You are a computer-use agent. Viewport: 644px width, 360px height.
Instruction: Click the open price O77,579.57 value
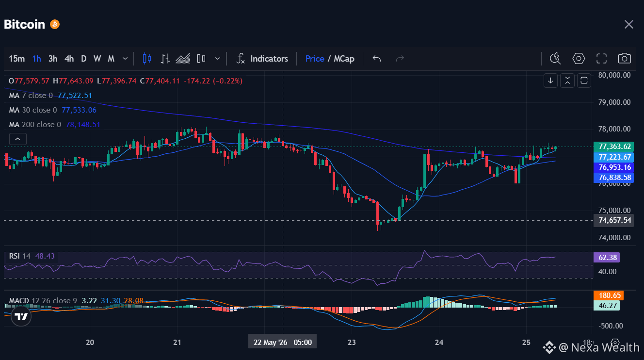click(29, 81)
